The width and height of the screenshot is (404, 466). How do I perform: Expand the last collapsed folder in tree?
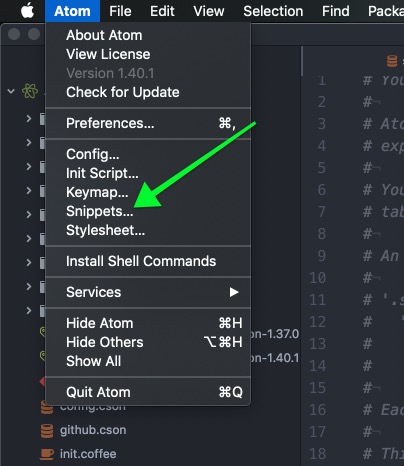(29, 310)
